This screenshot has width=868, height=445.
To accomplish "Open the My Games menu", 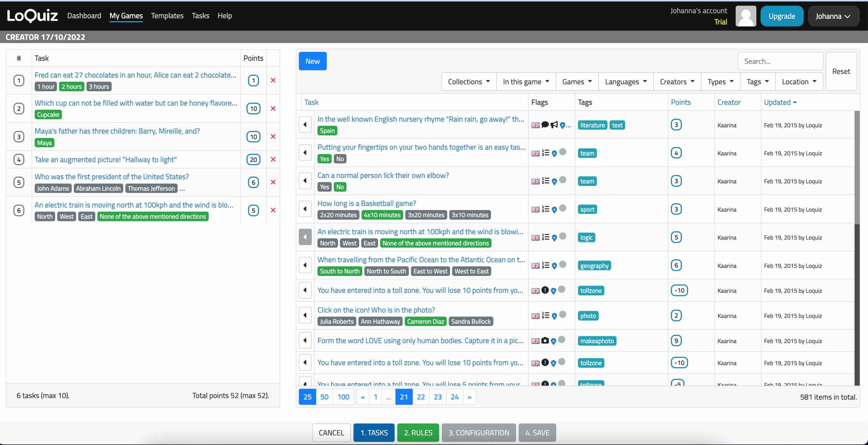I will tap(126, 16).
